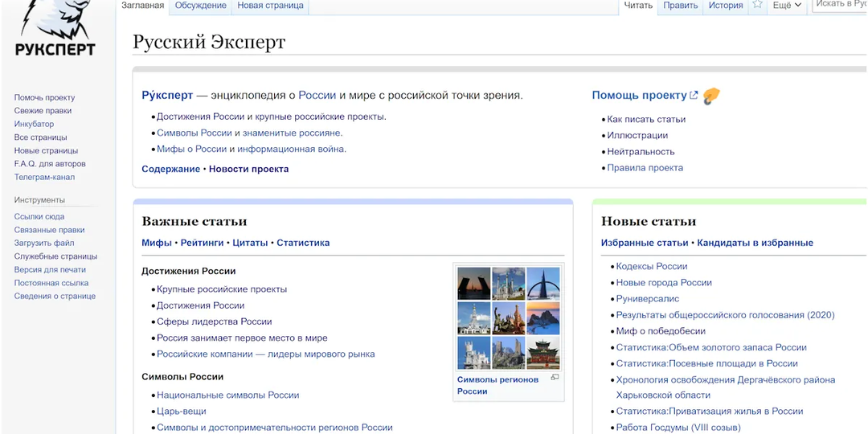868x434 pixels.
Task: Add page to watchlist with star icon
Action: click(x=757, y=5)
